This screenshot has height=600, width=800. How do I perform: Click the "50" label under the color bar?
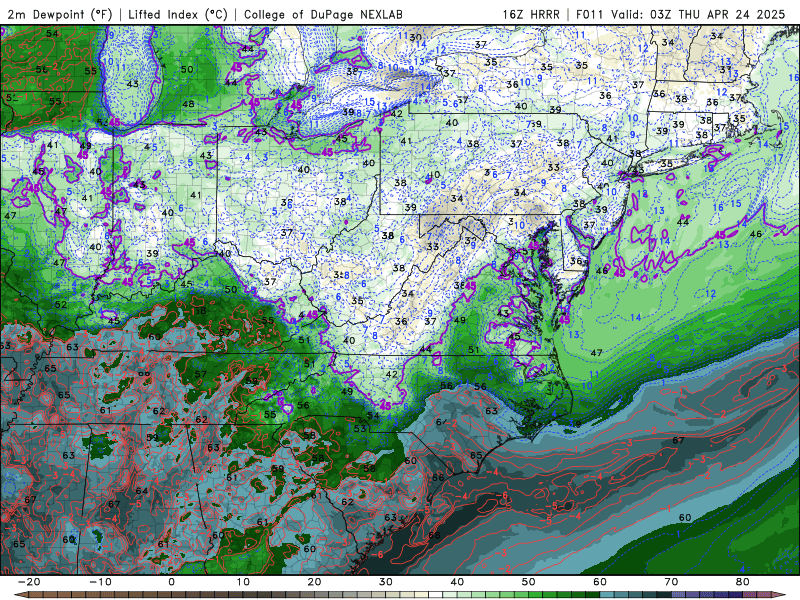[529, 582]
